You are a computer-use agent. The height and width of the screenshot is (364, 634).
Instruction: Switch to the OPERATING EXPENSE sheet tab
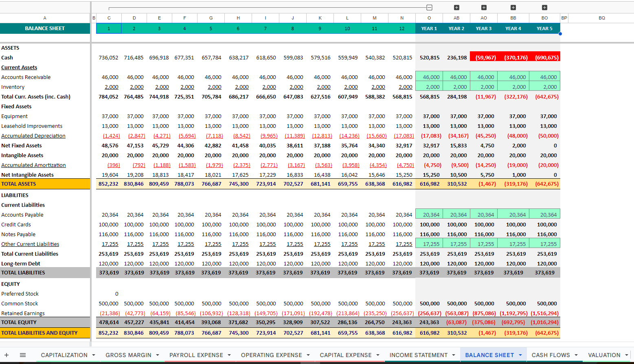271,355
